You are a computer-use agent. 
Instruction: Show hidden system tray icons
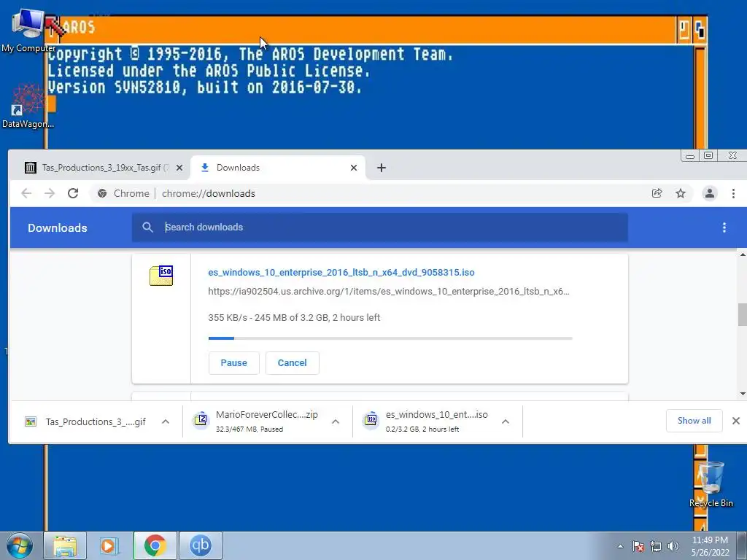(x=620, y=546)
